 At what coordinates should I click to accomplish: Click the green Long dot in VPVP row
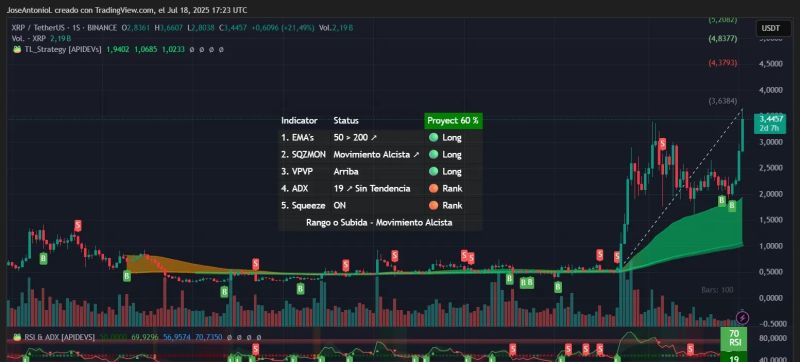(433, 171)
